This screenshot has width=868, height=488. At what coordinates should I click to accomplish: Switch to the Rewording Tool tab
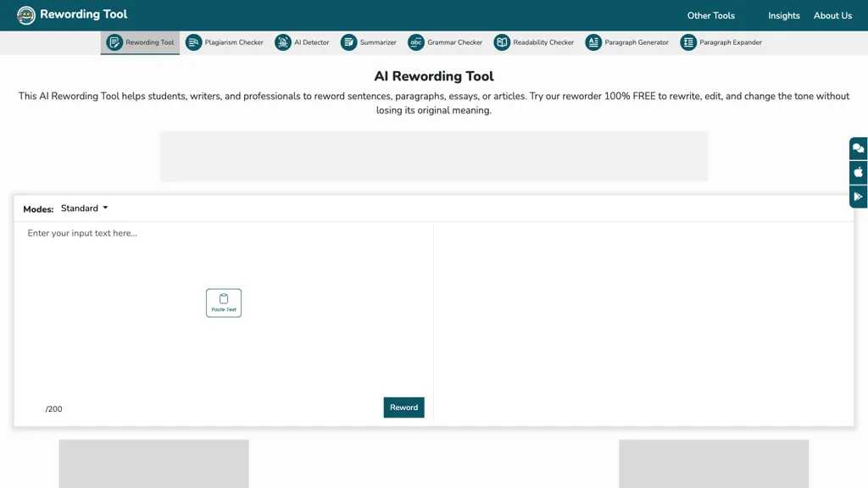tap(140, 42)
